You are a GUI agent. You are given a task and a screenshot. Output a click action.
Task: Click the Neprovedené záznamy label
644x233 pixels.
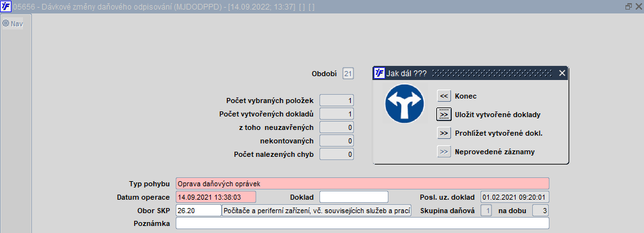tap(495, 152)
